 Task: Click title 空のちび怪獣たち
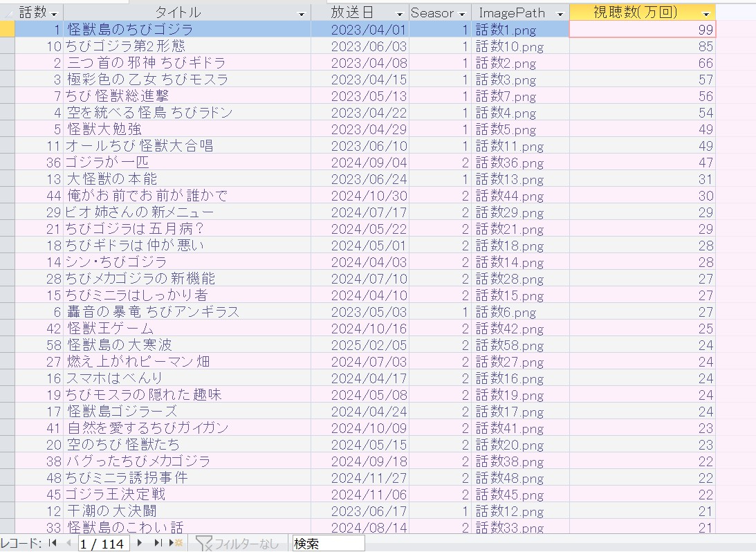(187, 445)
